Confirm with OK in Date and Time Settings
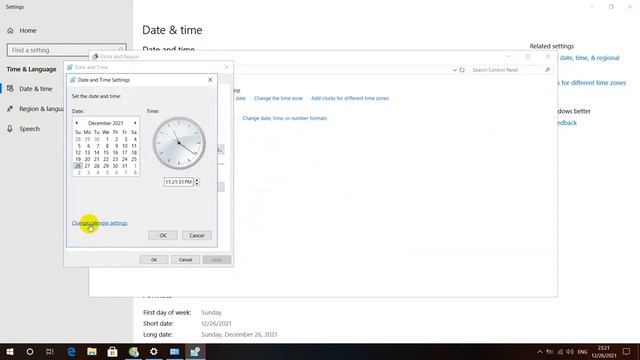The height and width of the screenshot is (360, 640). click(x=163, y=236)
